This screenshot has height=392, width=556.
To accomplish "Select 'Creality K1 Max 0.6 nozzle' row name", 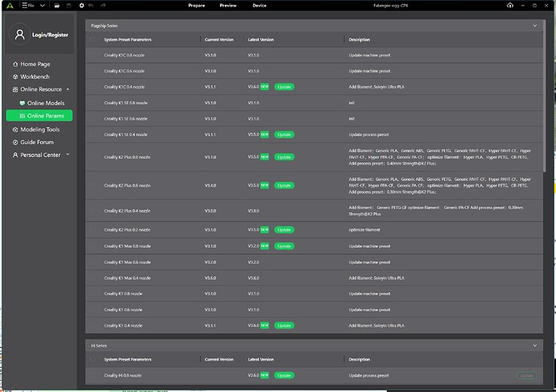I will [127, 262].
